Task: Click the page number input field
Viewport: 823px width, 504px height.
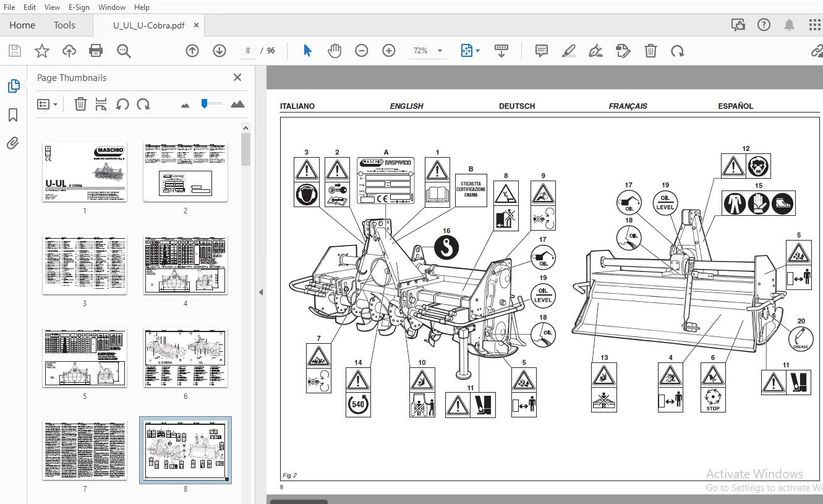Action: tap(247, 51)
